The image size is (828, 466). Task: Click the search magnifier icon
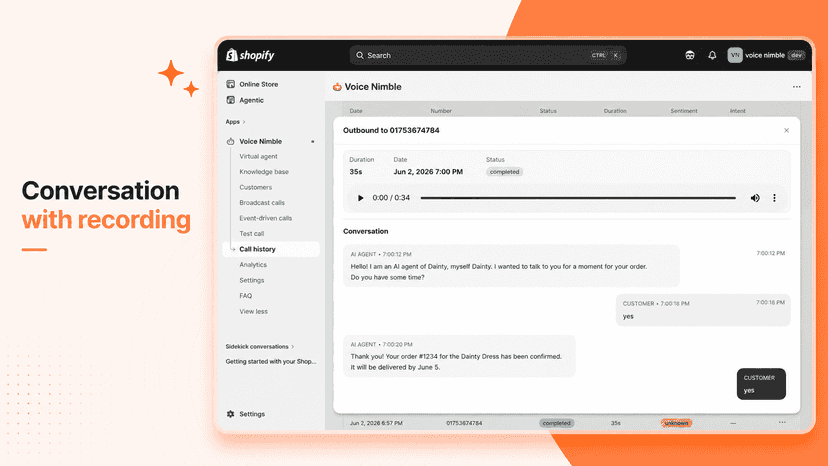pos(360,55)
